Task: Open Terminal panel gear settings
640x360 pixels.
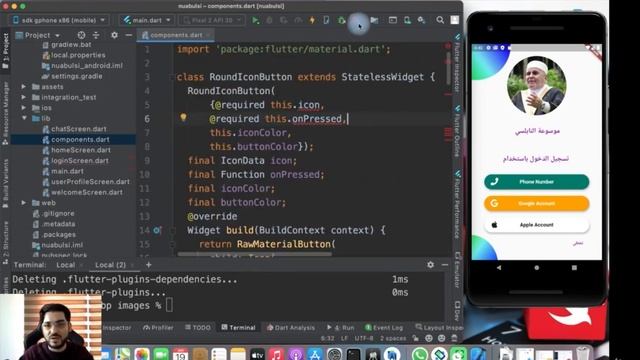Action: click(430, 264)
